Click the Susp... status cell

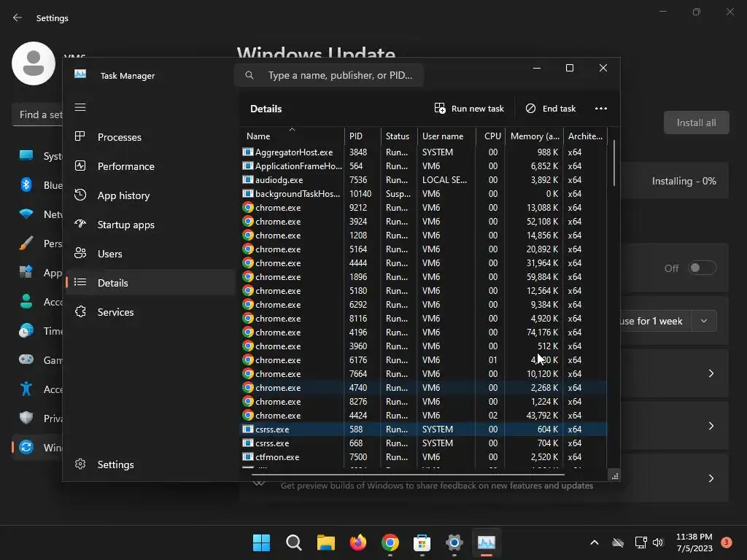398,194
